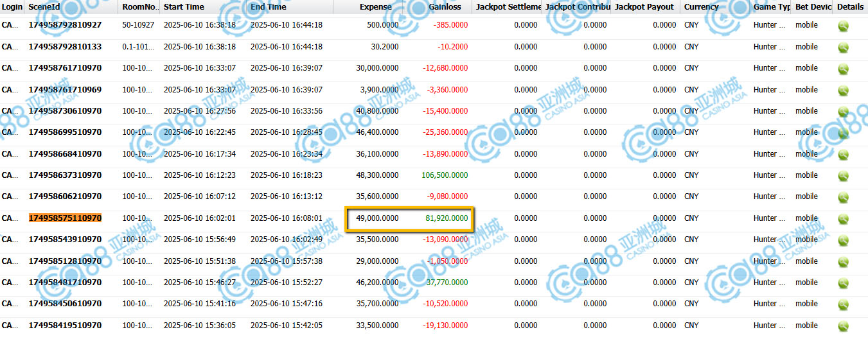Show details for scene 174958637310970
The height and width of the screenshot is (339, 868).
(843, 176)
